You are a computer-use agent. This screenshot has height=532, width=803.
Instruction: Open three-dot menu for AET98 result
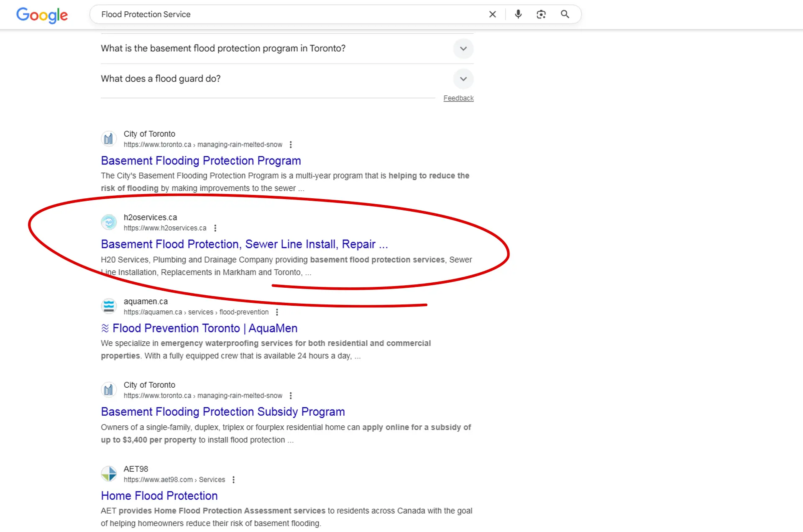click(x=233, y=480)
